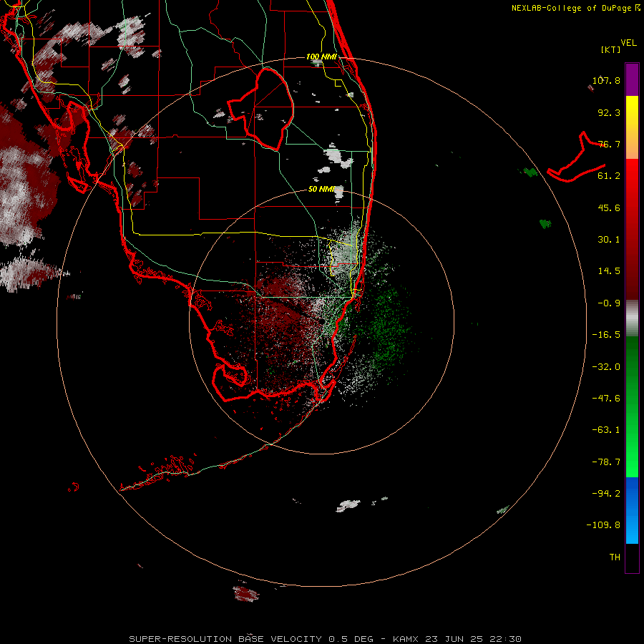Viewport: 644px width, 644px height.
Task: Select the purple segment of the velocity color bar
Action: pos(632,79)
